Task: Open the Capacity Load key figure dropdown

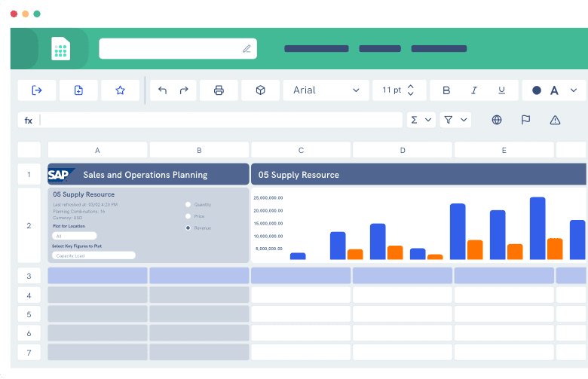Action: (93, 255)
